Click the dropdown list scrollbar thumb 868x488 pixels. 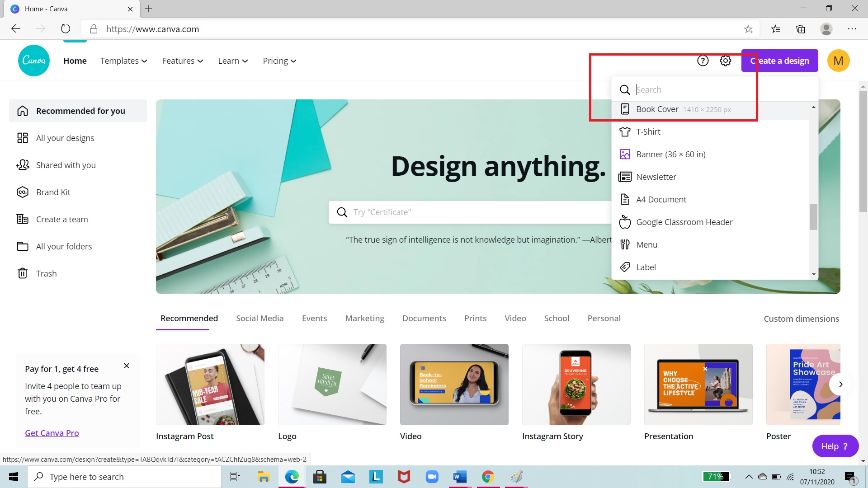point(813,217)
